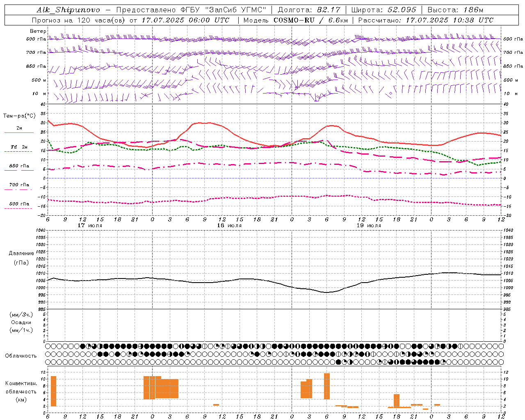Click the latitude value 52.095

click(x=402, y=10)
